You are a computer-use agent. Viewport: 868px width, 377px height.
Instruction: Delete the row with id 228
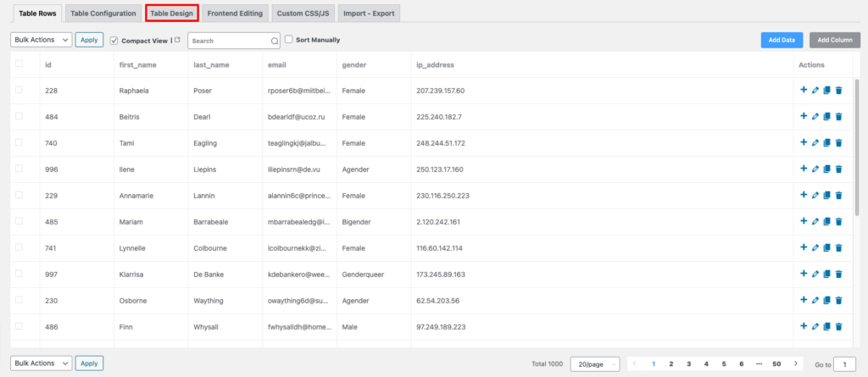click(838, 91)
